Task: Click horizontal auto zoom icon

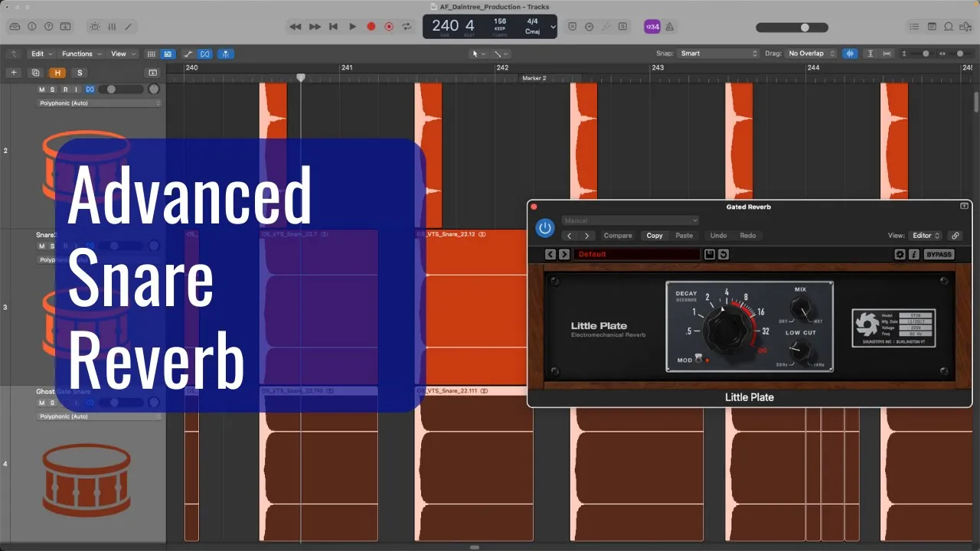Action: tap(887, 54)
